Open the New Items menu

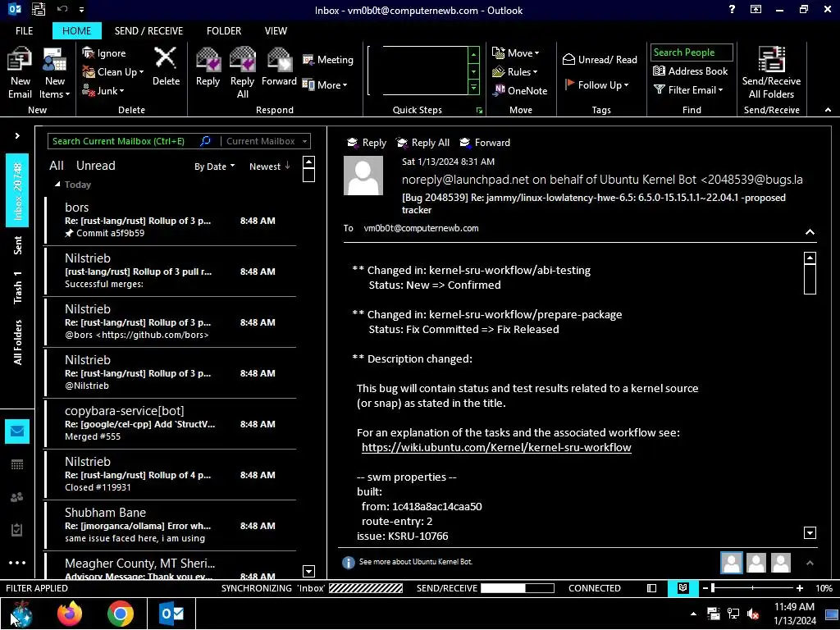click(x=55, y=73)
